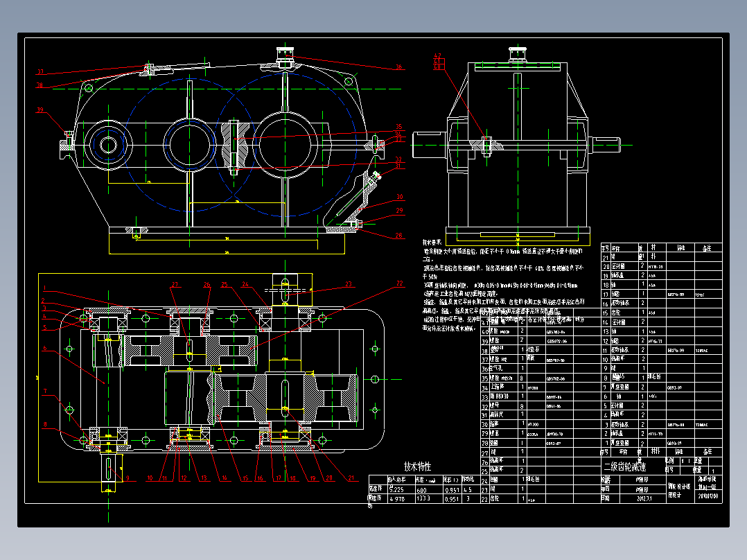This screenshot has width=747, height=560.
Task: Click the breather cap atop front view
Action: (285, 53)
